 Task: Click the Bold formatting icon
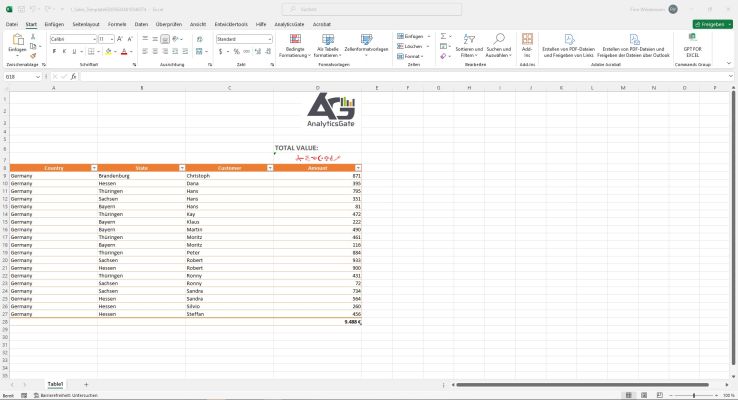tap(52, 51)
